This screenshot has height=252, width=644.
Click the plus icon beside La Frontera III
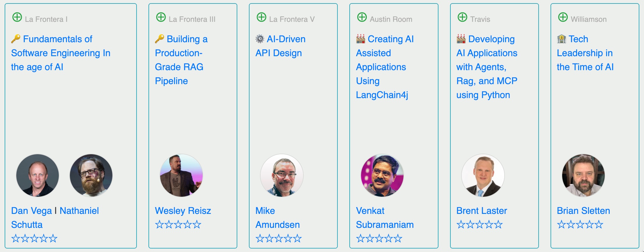(161, 17)
